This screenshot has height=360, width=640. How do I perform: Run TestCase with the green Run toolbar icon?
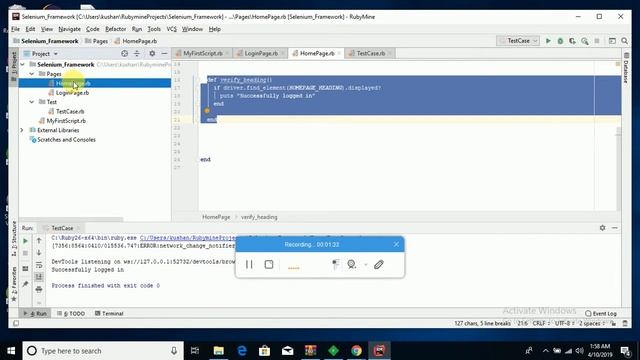pyautogui.click(x=548, y=41)
